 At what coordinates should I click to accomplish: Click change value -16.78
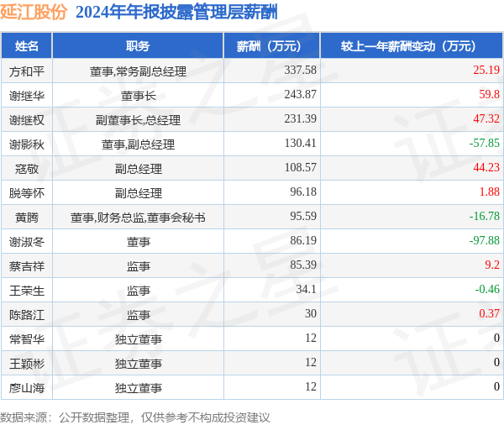click(x=485, y=217)
